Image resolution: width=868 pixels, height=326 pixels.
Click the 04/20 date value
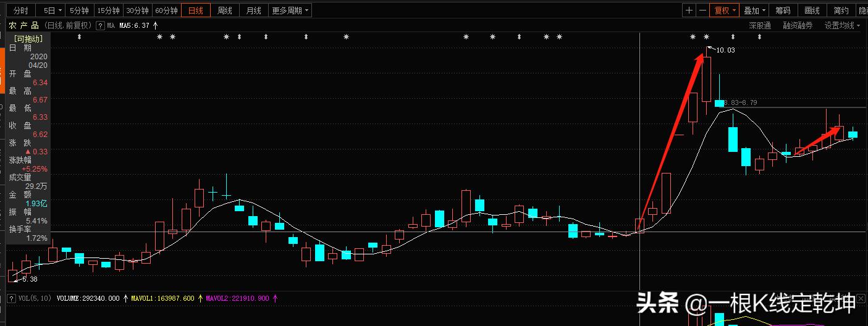point(38,65)
